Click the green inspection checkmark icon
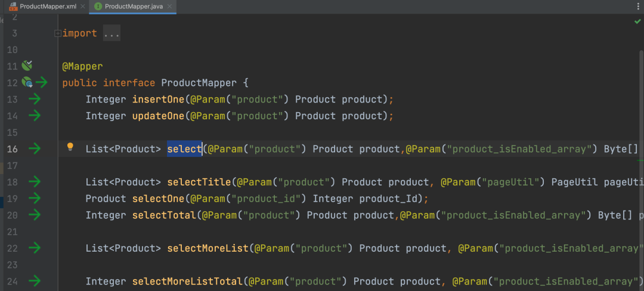This screenshot has height=291, width=644. (x=637, y=21)
